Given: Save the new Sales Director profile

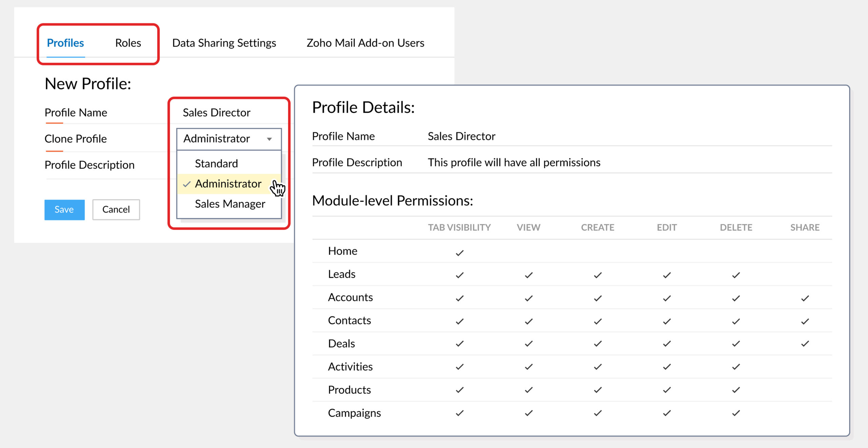Looking at the screenshot, I should [x=64, y=209].
